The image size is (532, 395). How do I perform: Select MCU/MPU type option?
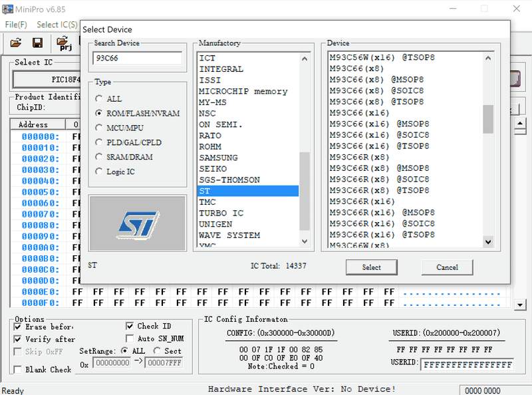(x=98, y=128)
